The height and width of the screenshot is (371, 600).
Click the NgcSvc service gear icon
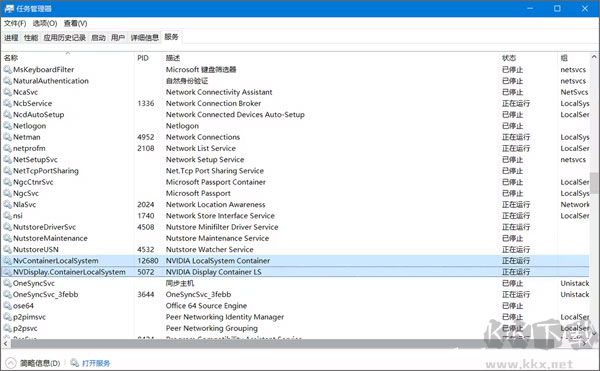[x=7, y=193]
